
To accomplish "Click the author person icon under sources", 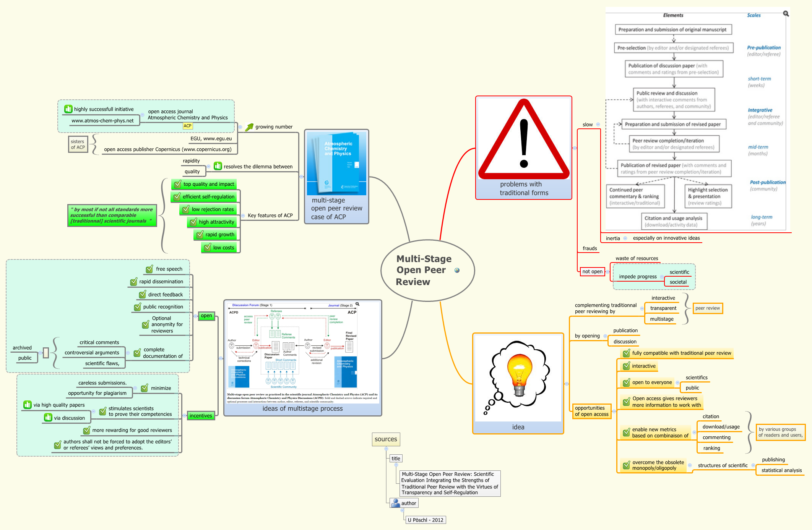I will pyautogui.click(x=395, y=502).
